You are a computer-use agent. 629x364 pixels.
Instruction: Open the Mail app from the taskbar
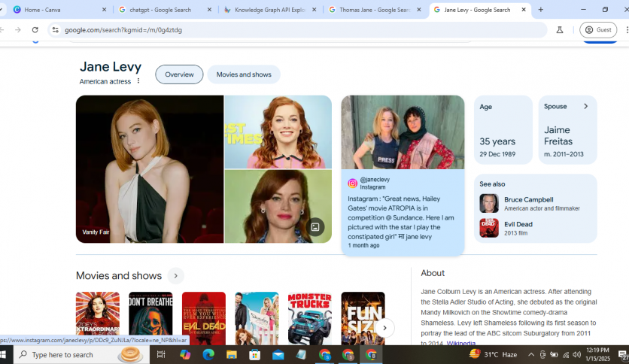pyautogui.click(x=278, y=354)
